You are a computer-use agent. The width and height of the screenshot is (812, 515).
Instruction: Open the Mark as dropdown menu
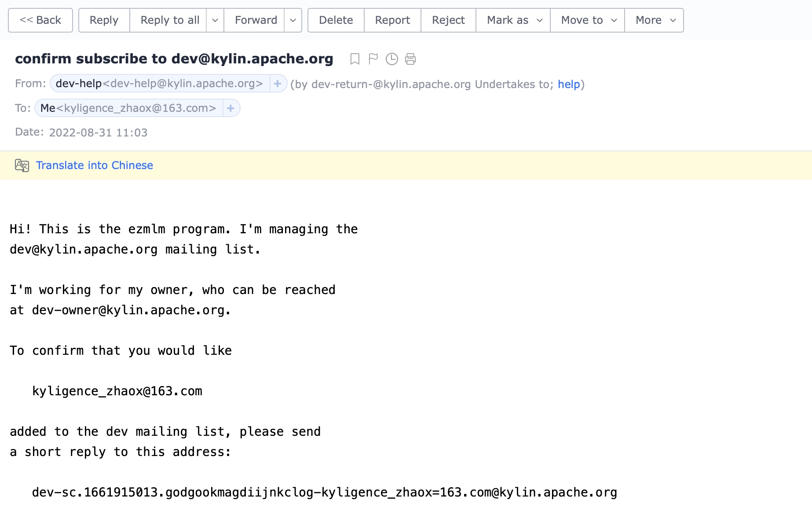click(x=513, y=20)
